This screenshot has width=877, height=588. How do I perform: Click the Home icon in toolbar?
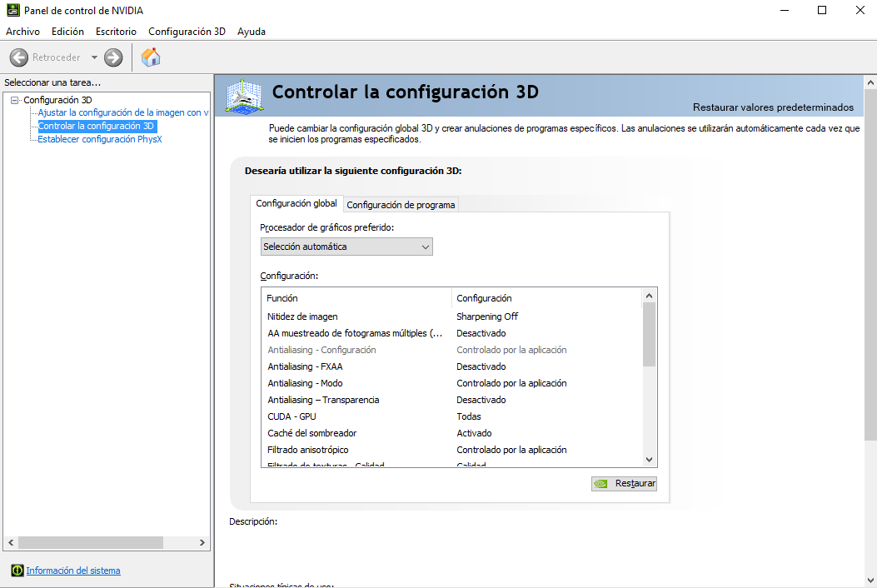click(151, 57)
